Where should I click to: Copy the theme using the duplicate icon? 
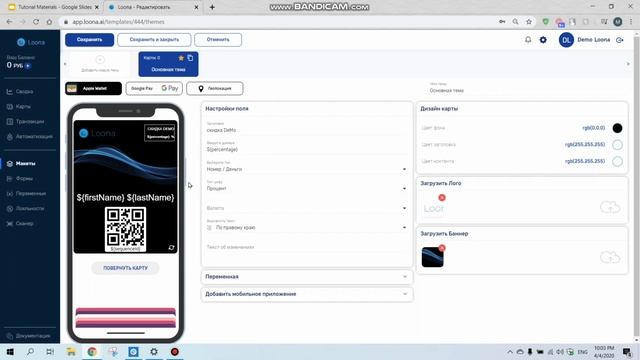tap(190, 58)
